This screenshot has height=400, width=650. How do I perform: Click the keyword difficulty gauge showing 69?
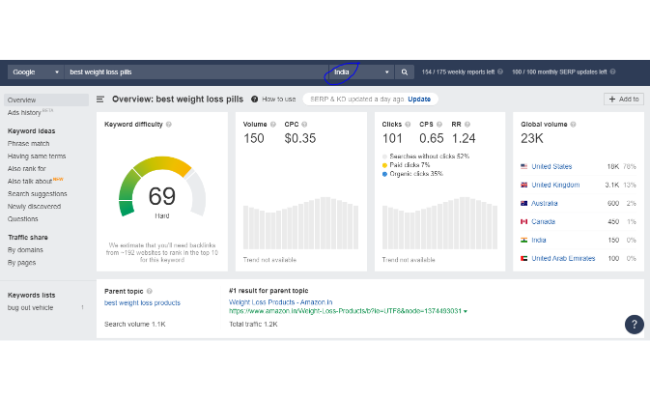[162, 187]
